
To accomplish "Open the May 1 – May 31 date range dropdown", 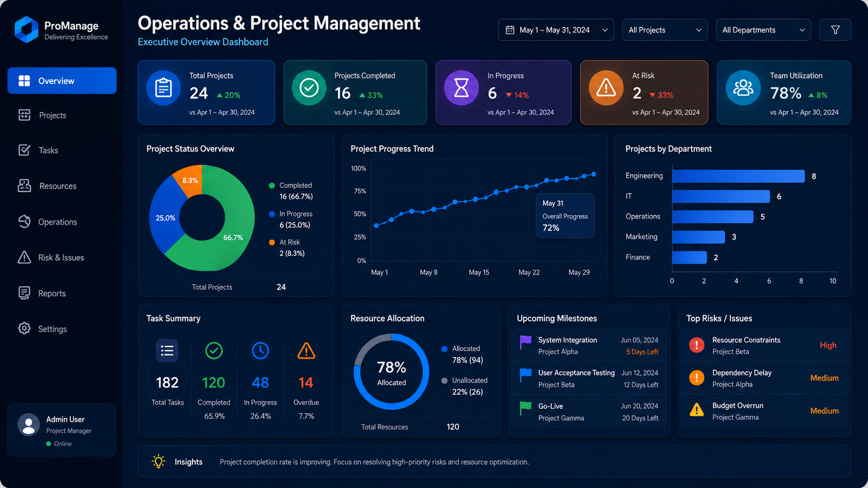I will pos(556,30).
